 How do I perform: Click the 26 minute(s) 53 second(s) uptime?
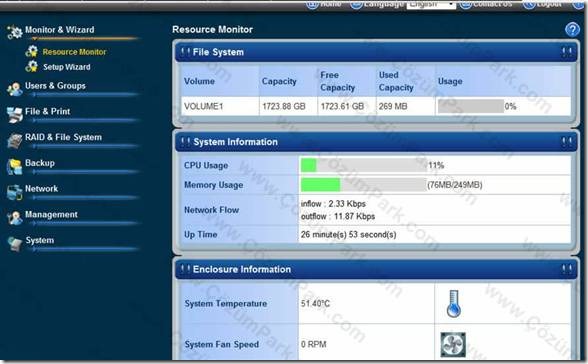(348, 235)
